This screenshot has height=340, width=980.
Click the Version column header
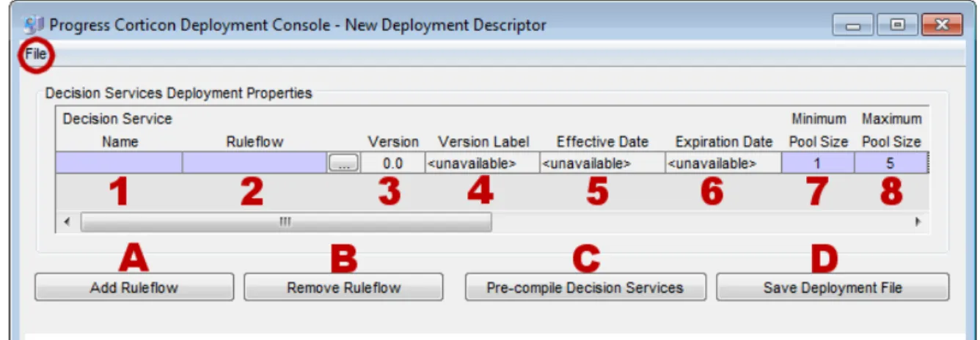click(x=393, y=141)
